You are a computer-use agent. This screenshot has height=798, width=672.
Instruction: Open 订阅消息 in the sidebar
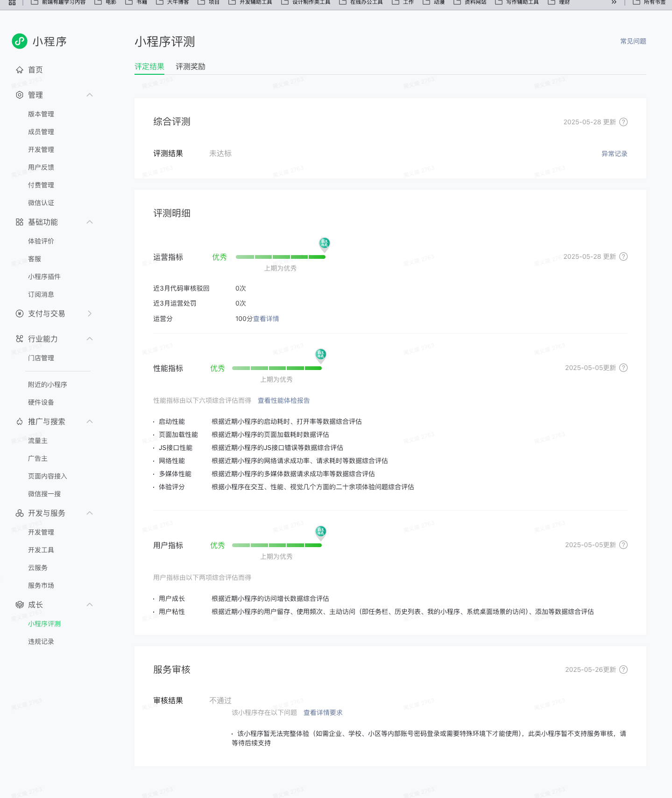click(41, 294)
